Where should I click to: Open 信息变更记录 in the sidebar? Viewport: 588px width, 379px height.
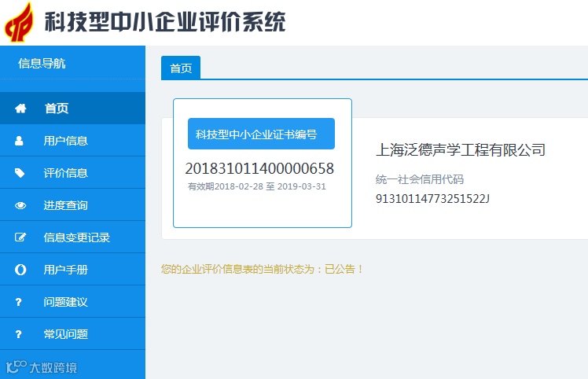(72, 237)
